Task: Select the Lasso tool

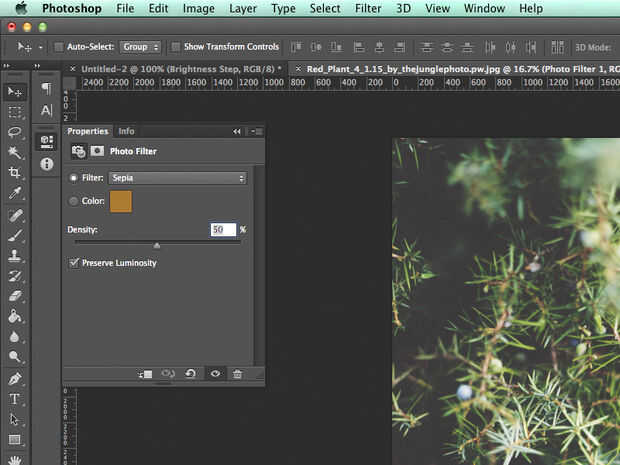Action: (15, 132)
